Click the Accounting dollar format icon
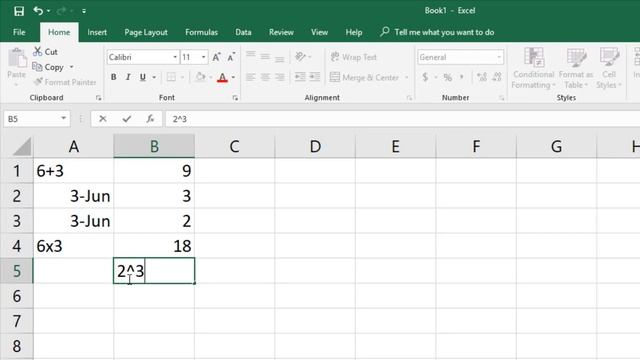The height and width of the screenshot is (360, 640). coord(425,77)
